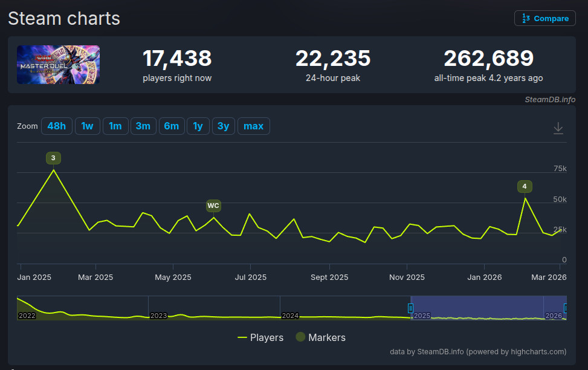Image resolution: width=588 pixels, height=370 pixels.
Task: Click the Jul 2025 axis label
Action: tap(251, 277)
